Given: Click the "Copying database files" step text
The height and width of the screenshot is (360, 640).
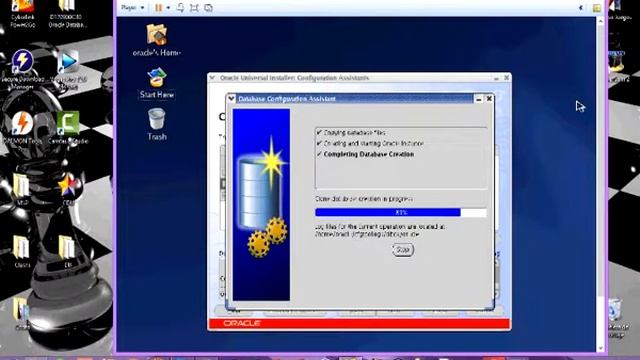Looking at the screenshot, I should [354, 133].
